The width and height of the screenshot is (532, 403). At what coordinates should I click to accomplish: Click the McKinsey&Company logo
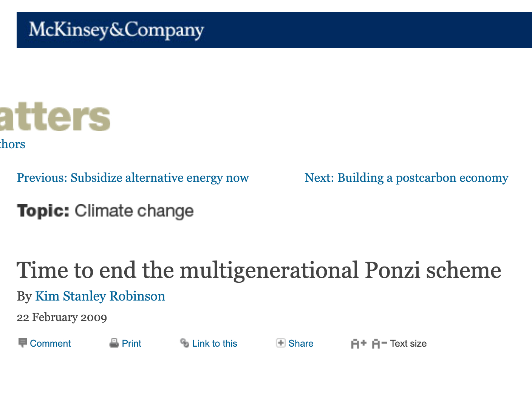(116, 30)
